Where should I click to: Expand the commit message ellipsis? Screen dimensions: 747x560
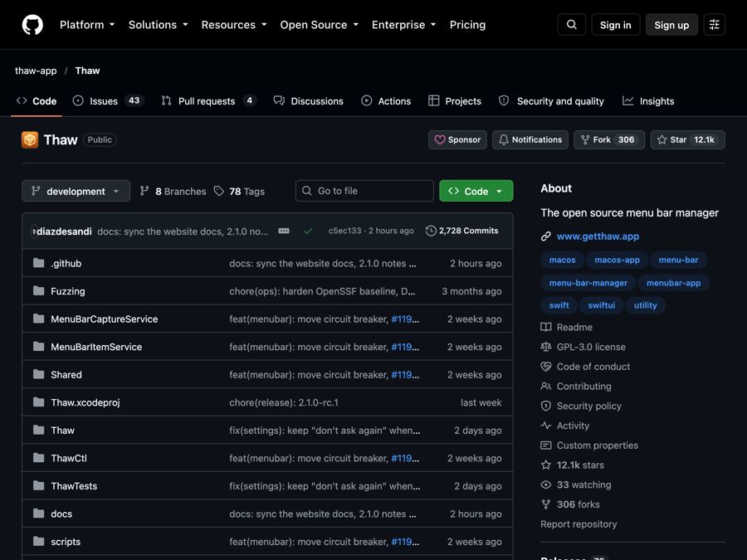284,231
